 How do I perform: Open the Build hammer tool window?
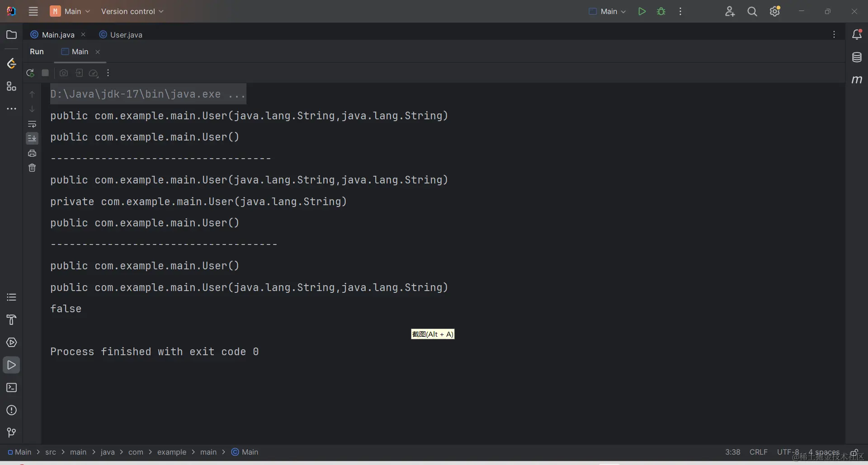click(x=12, y=319)
